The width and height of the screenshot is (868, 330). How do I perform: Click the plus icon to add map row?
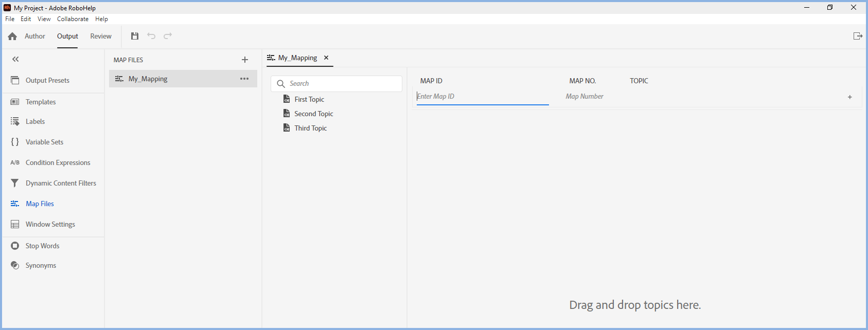[850, 97]
